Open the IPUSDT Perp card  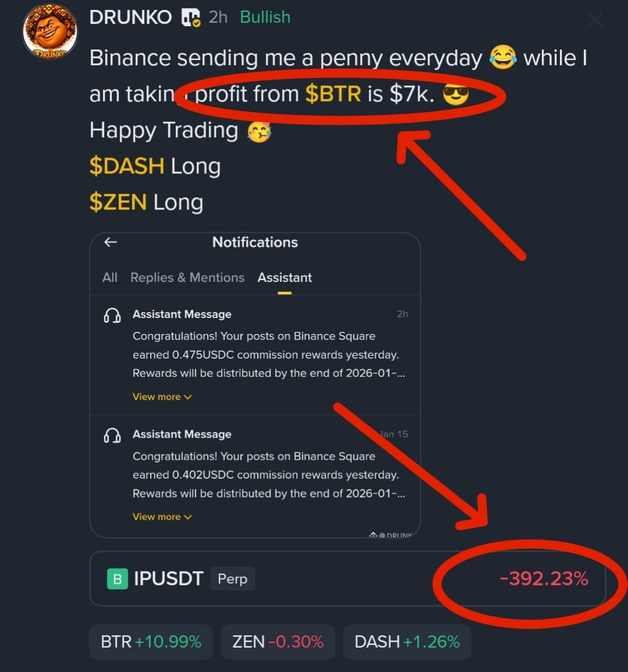click(347, 578)
